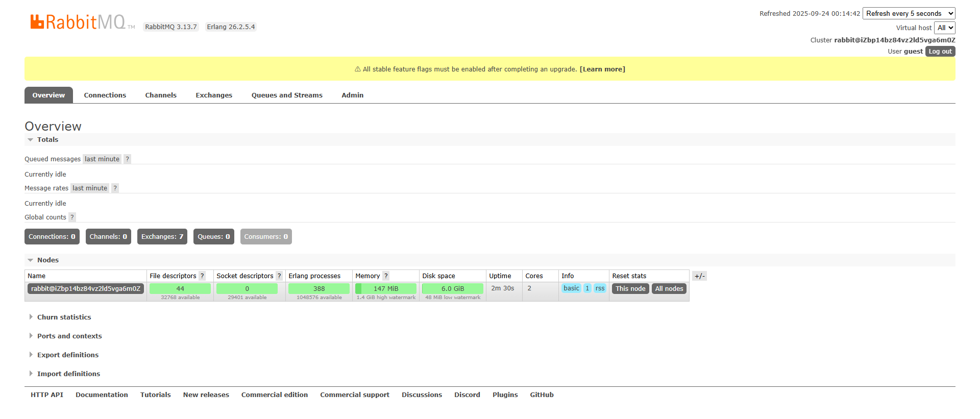The width and height of the screenshot is (980, 419).
Task: Log out the guest user
Action: 940,52
